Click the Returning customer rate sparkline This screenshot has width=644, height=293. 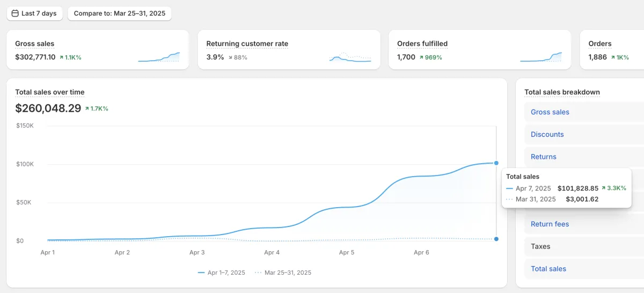click(350, 57)
